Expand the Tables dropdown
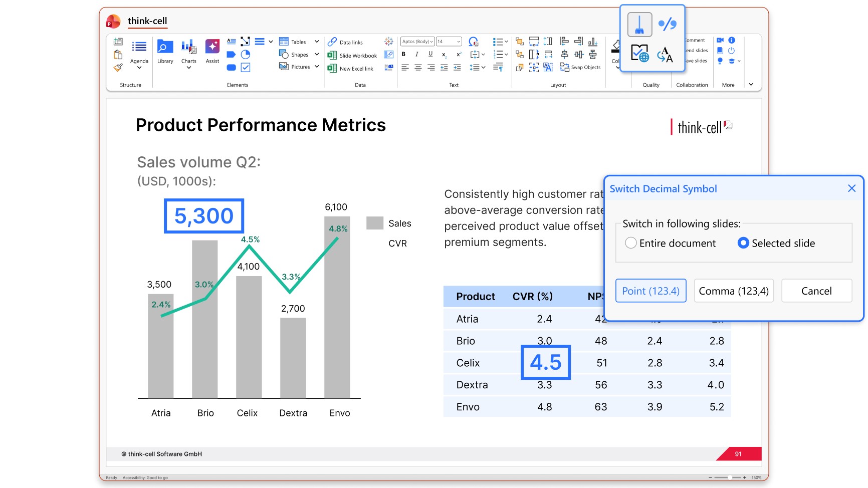868x488 pixels. 317,42
